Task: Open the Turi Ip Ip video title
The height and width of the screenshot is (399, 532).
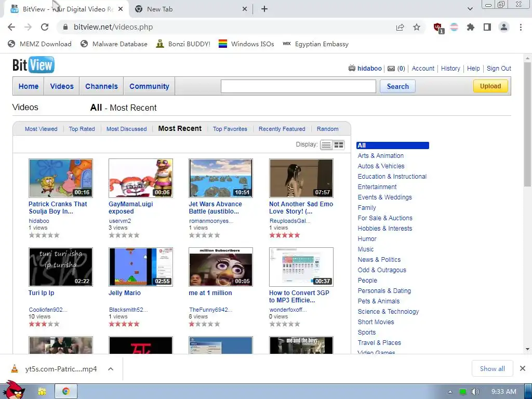Action: pyautogui.click(x=42, y=293)
